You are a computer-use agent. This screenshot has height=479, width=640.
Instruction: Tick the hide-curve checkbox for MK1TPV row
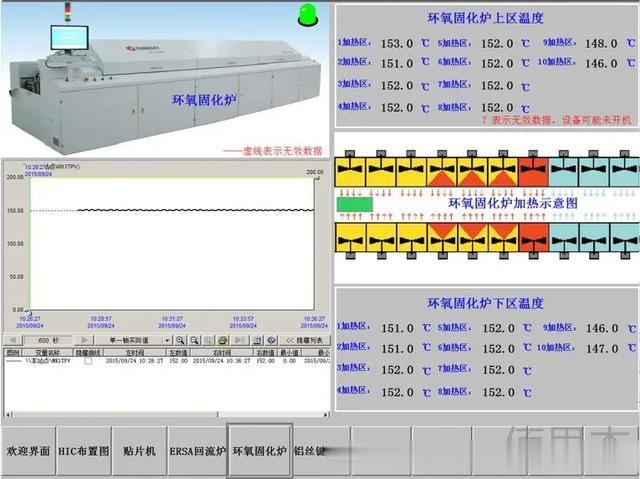pos(88,361)
